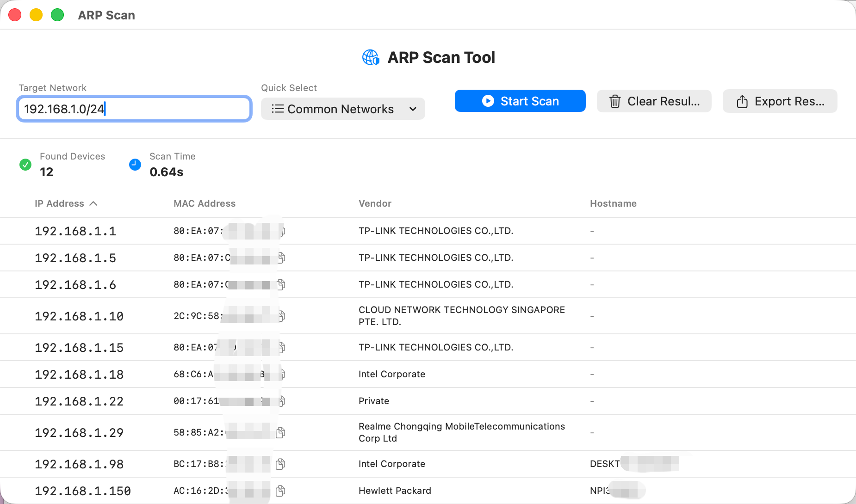Copy the MAC address of 192.168.1.150
This screenshot has height=504, width=856.
pyautogui.click(x=280, y=491)
